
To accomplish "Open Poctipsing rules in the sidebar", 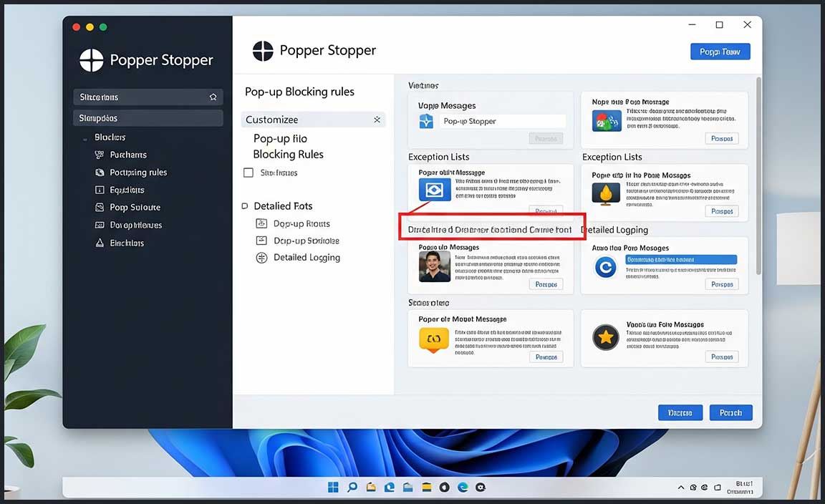I will pos(138,173).
